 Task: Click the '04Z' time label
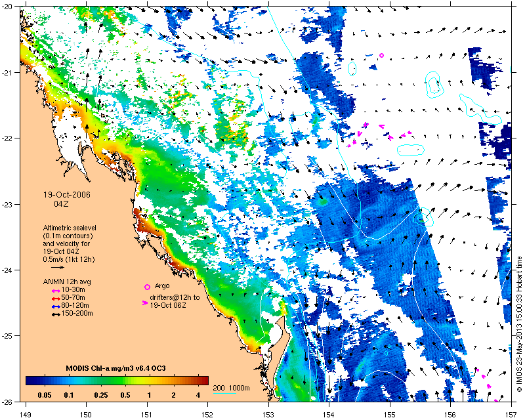tap(61, 203)
